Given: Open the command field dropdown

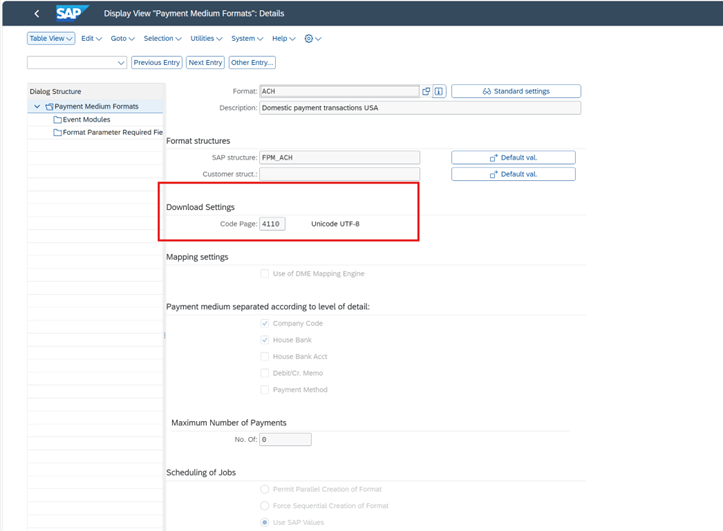Looking at the screenshot, I should point(121,63).
